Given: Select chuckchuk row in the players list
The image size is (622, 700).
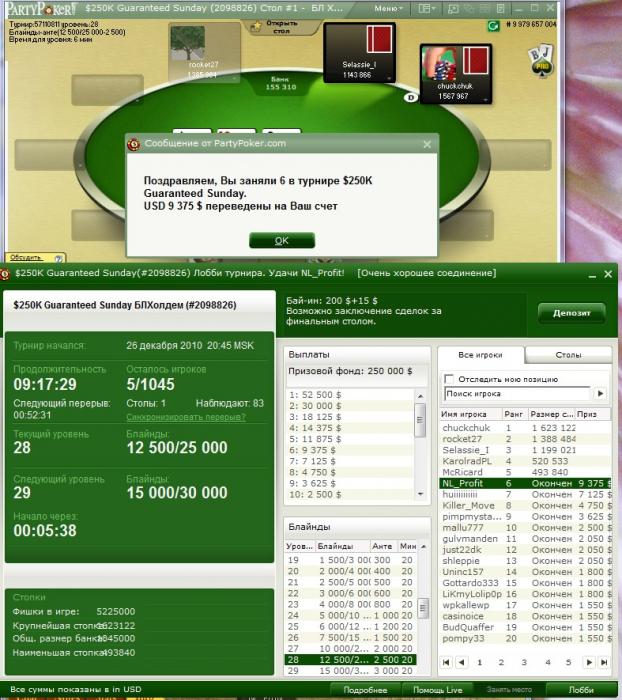Looking at the screenshot, I should 525,428.
